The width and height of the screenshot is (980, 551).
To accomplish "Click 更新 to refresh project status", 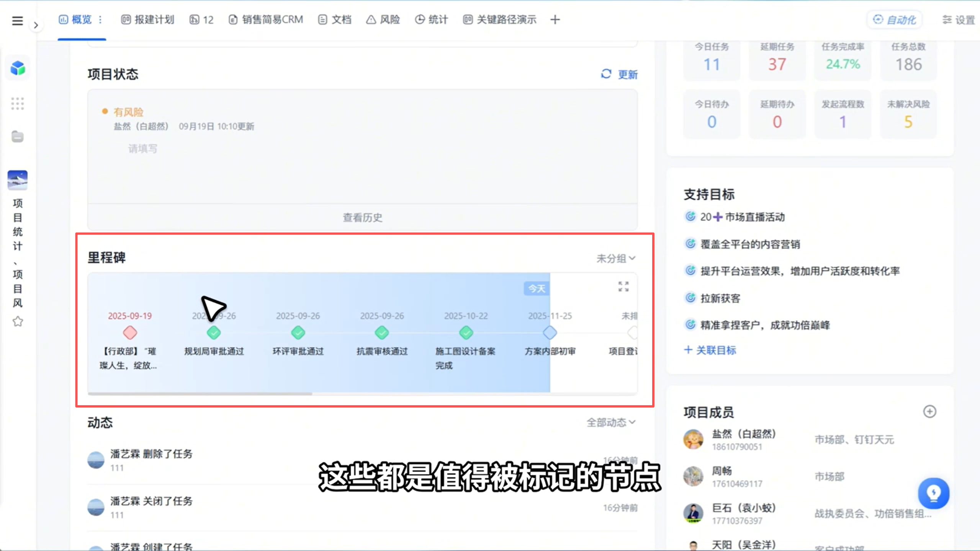I will coord(628,74).
